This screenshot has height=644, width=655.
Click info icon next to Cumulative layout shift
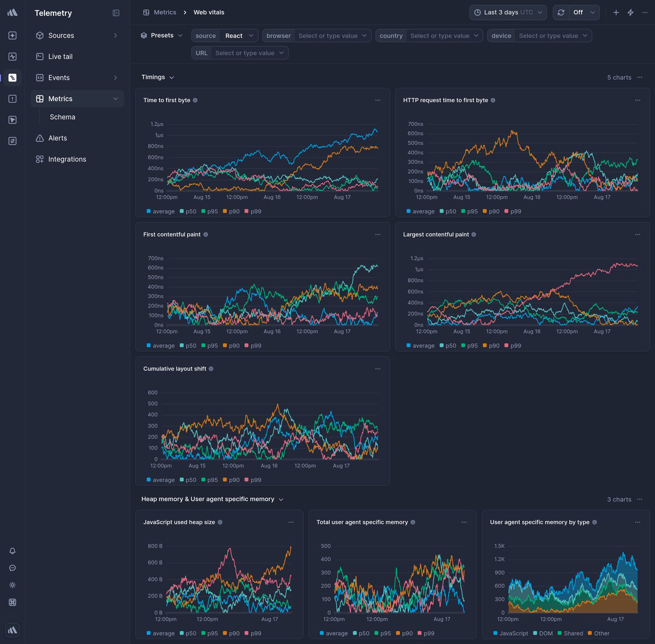[x=211, y=369]
